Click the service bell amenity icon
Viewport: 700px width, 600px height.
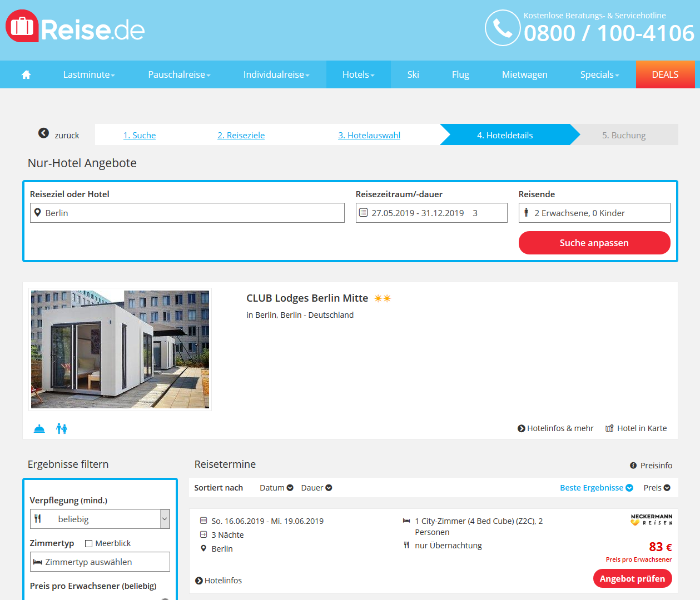(x=39, y=428)
